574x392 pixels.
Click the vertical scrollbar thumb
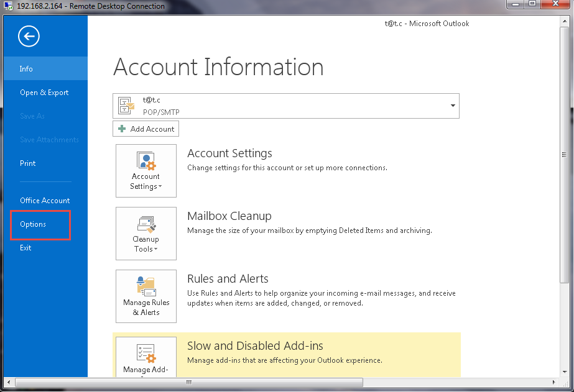[565, 155]
